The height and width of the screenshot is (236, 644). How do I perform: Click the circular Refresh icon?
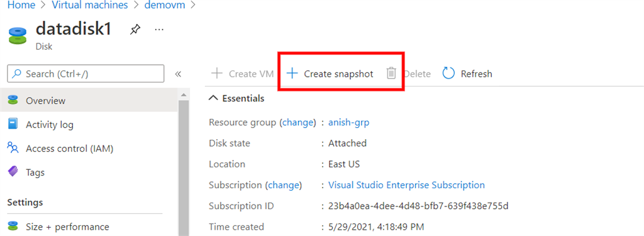point(448,74)
